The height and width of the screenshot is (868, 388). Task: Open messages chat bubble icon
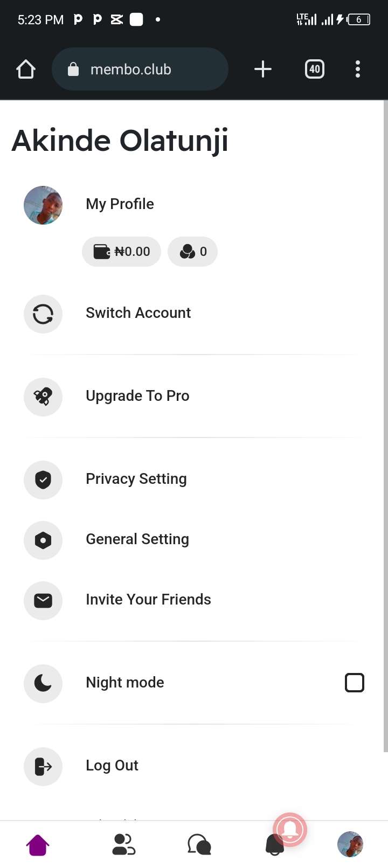point(199,845)
